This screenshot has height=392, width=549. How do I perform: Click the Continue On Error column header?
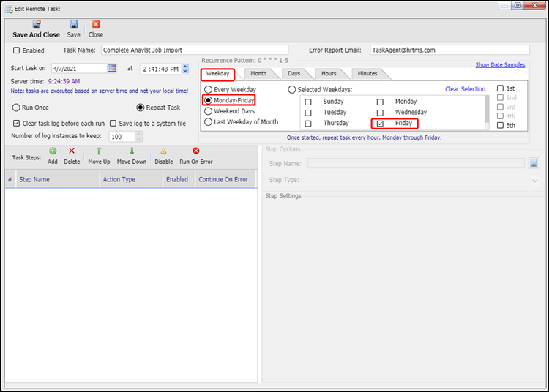click(225, 179)
